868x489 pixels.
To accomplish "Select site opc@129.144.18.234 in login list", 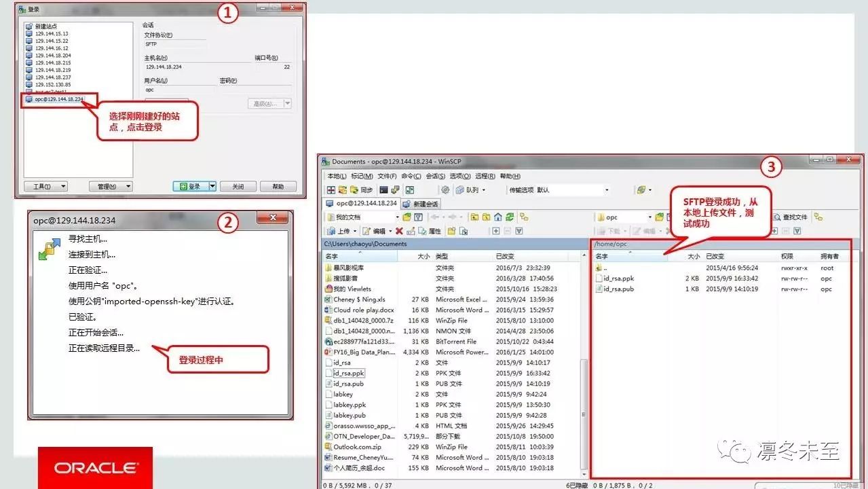I will [x=54, y=99].
